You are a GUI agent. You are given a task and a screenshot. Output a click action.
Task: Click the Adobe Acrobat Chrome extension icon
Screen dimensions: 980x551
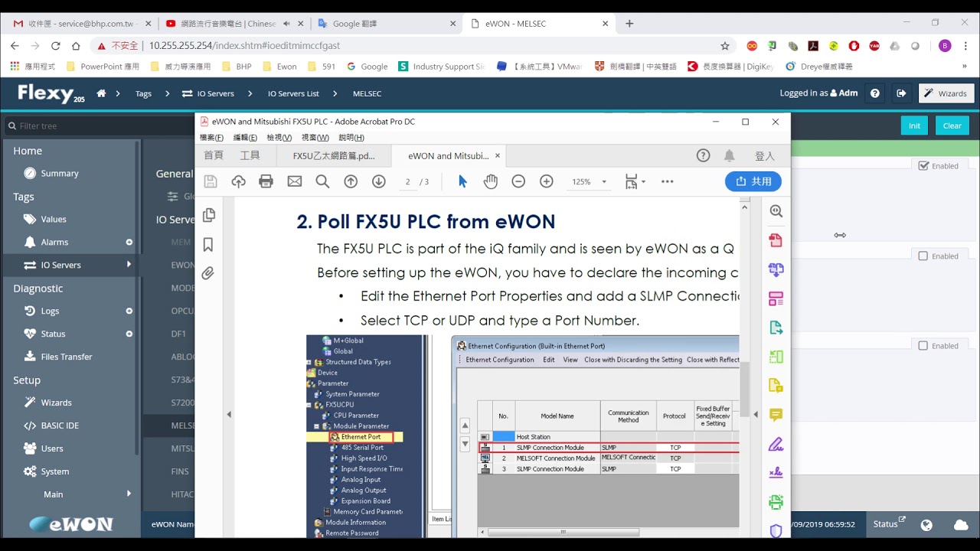click(x=813, y=46)
